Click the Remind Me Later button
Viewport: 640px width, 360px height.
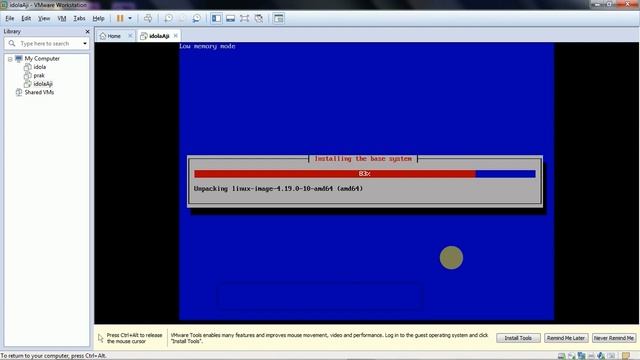(x=566, y=338)
